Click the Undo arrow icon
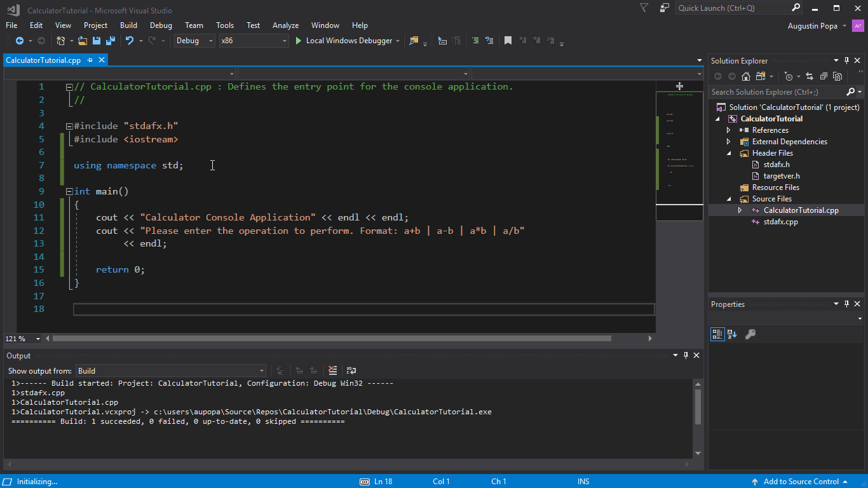 click(x=130, y=41)
